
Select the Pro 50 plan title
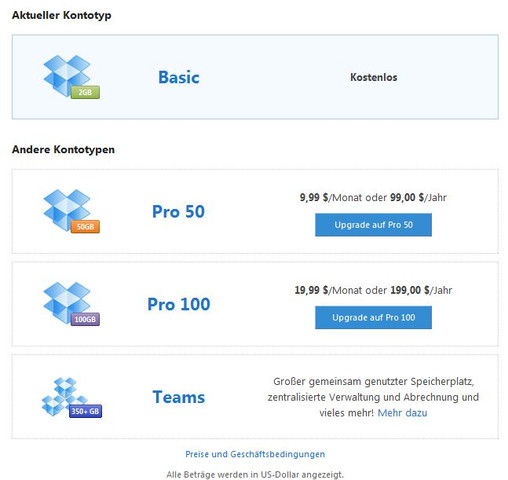click(178, 212)
